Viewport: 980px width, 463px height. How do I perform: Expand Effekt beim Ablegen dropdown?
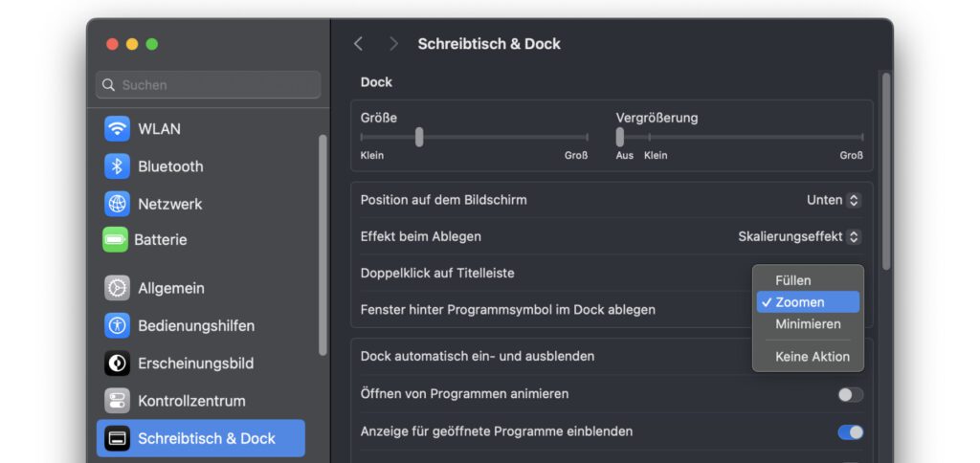pos(799,236)
